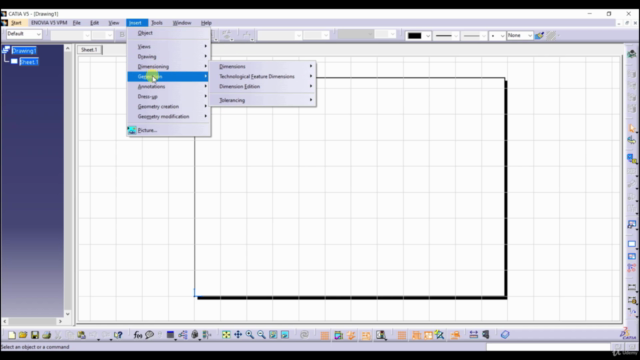Click the orange grid table icon

pos(325,335)
